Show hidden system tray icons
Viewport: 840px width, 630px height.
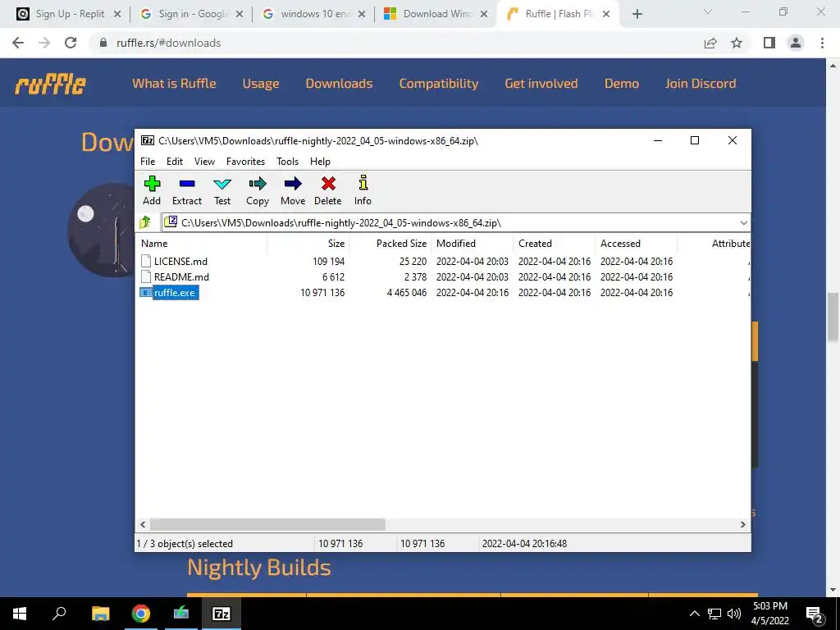(x=694, y=614)
